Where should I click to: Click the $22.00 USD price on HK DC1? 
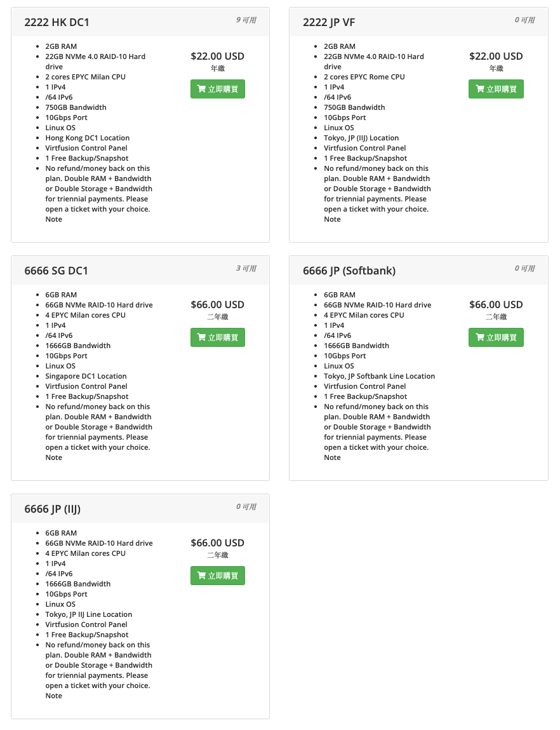click(x=217, y=56)
